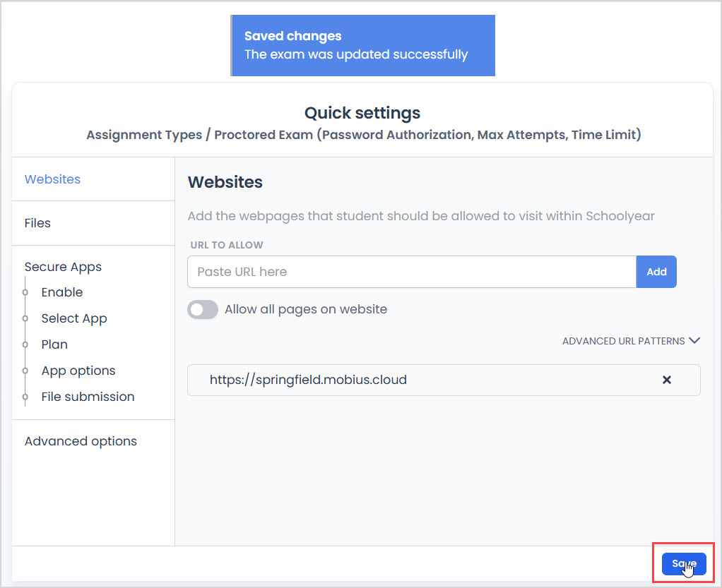722x588 pixels.
Task: Click the Quick settings heading
Action: [362, 113]
